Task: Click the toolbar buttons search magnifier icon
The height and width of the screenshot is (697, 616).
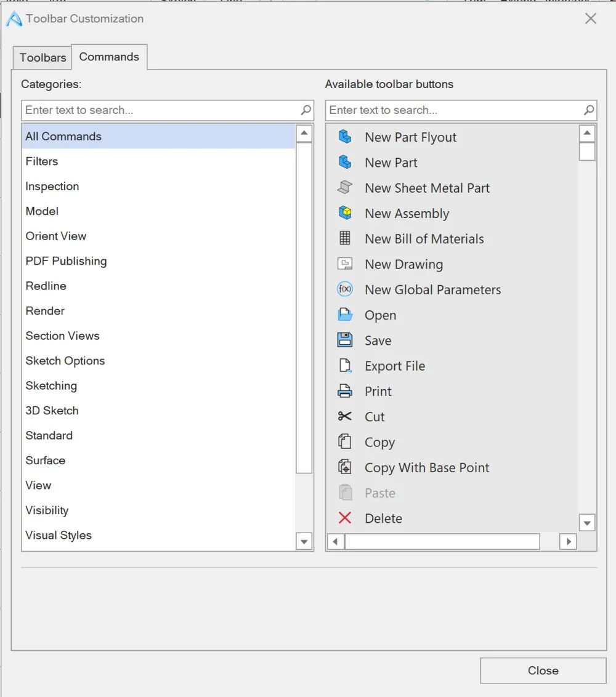Action: pyautogui.click(x=588, y=110)
